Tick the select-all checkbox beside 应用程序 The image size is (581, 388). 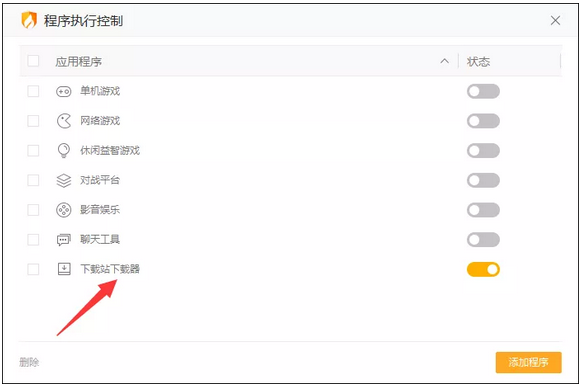click(33, 61)
